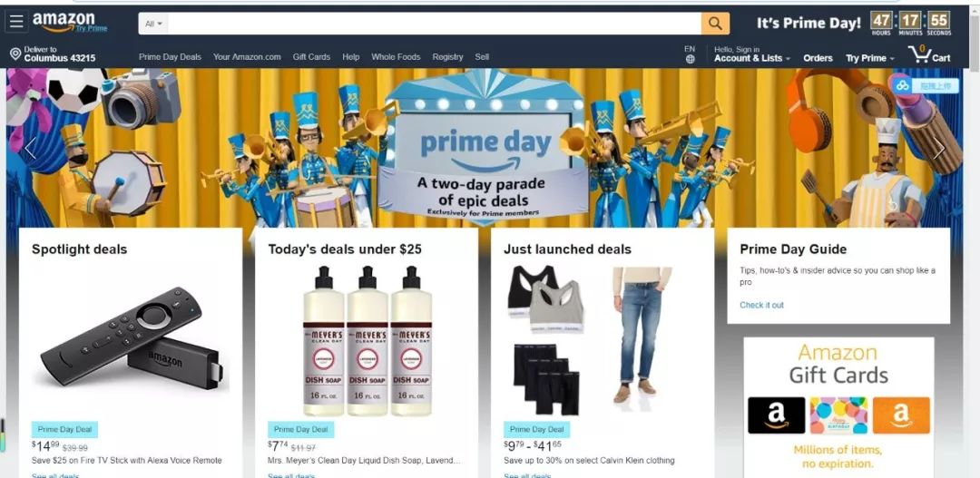Show next banner with right arrow
Screen dimensions: 980x478
[939, 148]
